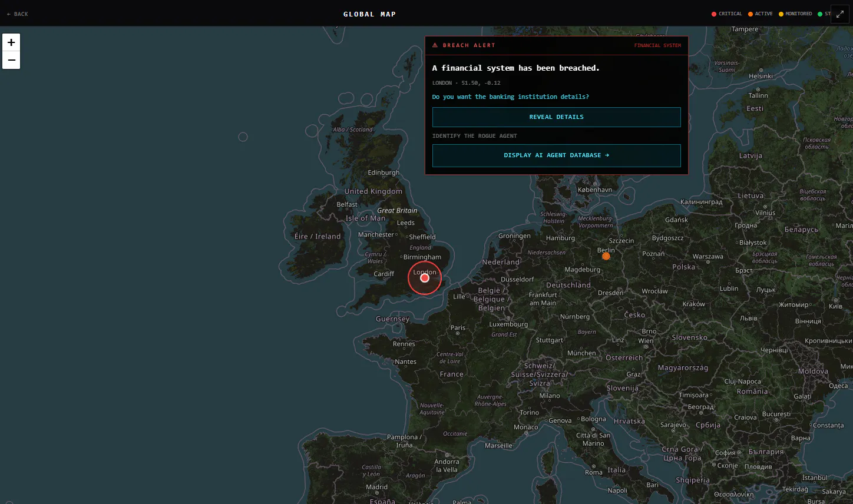Click the Warszawa label on the map
The image size is (853, 504).
[x=708, y=257]
